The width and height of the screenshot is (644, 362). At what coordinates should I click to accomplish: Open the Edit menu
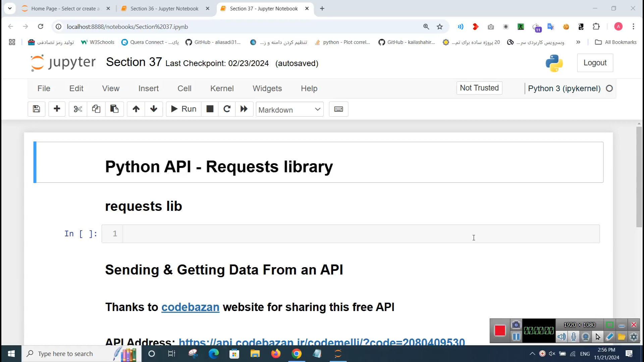point(76,88)
